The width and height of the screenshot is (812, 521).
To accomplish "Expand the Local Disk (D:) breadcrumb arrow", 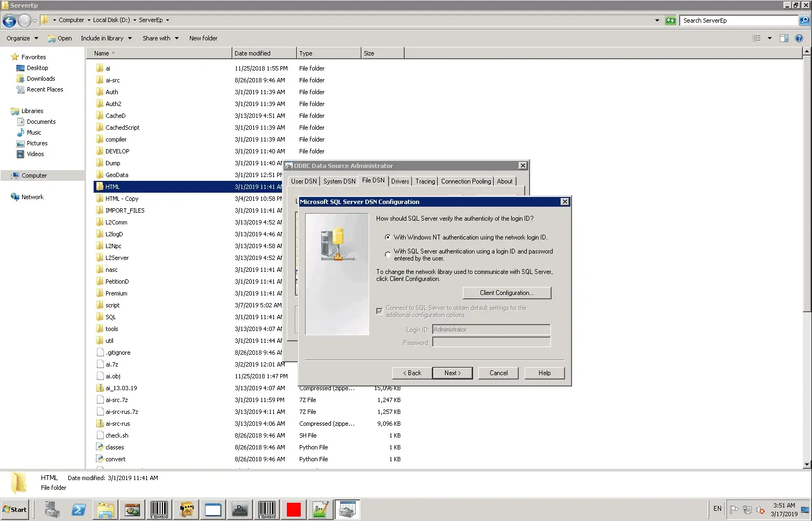I will (135, 20).
